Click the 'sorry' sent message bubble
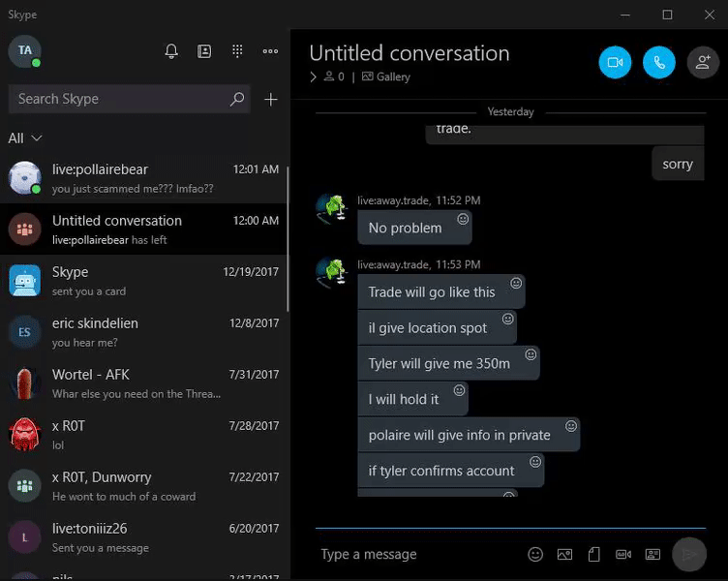 click(x=678, y=164)
